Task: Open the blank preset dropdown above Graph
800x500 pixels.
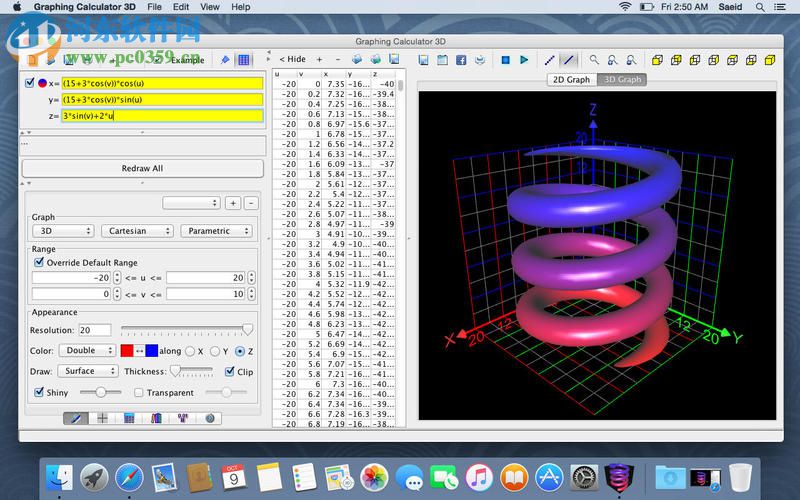Action: click(191, 203)
